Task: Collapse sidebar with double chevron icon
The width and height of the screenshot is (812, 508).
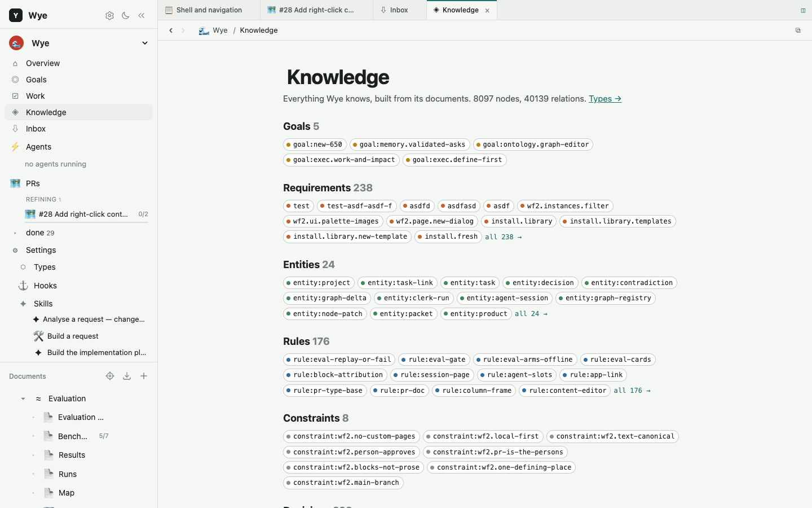Action: coord(142,16)
